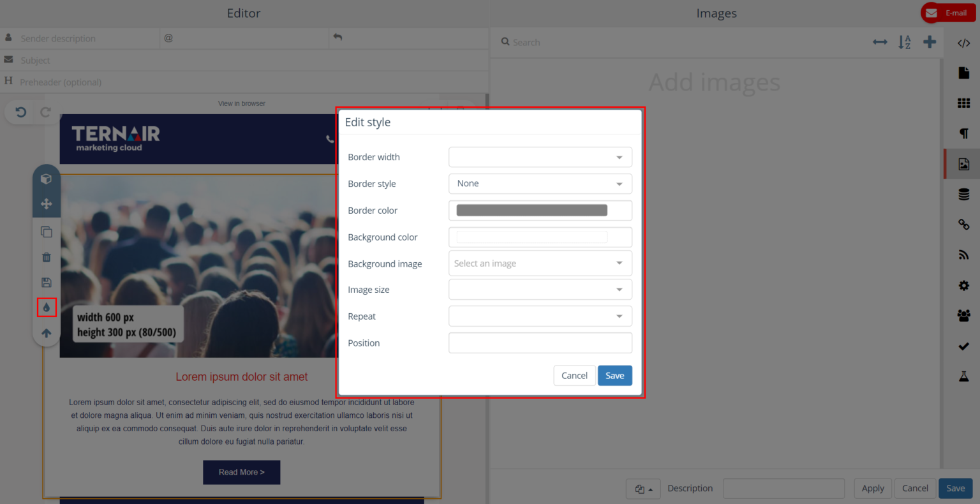Click the droplet style icon
The width and height of the screenshot is (980, 504).
click(x=47, y=308)
